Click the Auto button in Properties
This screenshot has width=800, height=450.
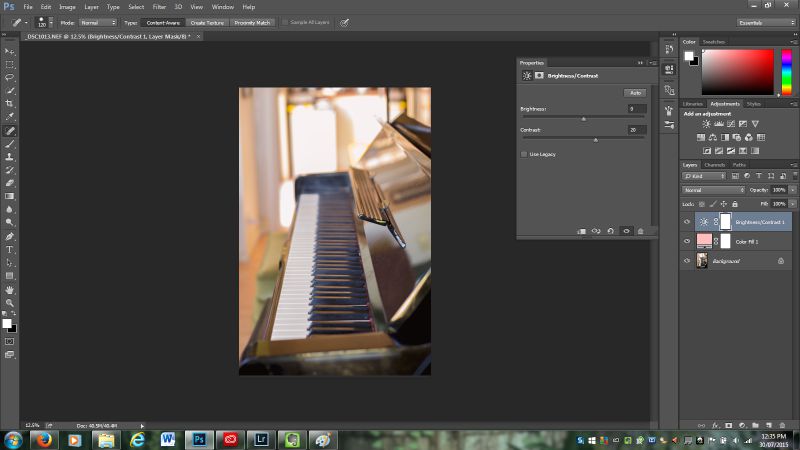[635, 93]
